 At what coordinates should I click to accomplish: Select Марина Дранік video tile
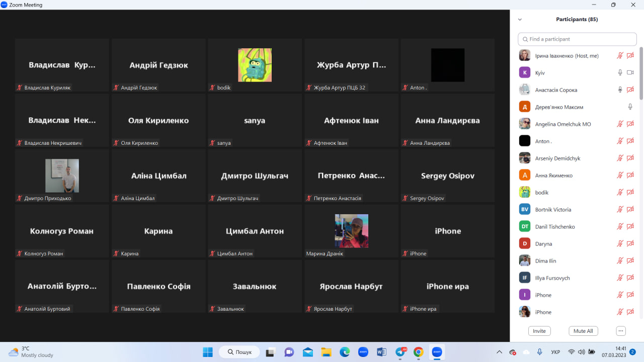(351, 231)
